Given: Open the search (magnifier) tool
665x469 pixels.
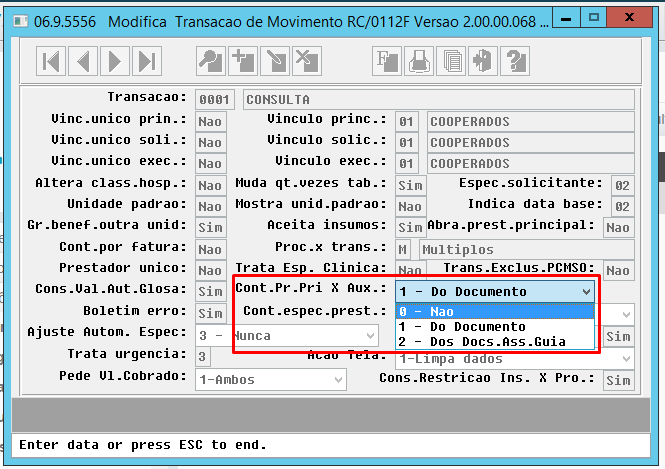Looking at the screenshot, I should 211,61.
